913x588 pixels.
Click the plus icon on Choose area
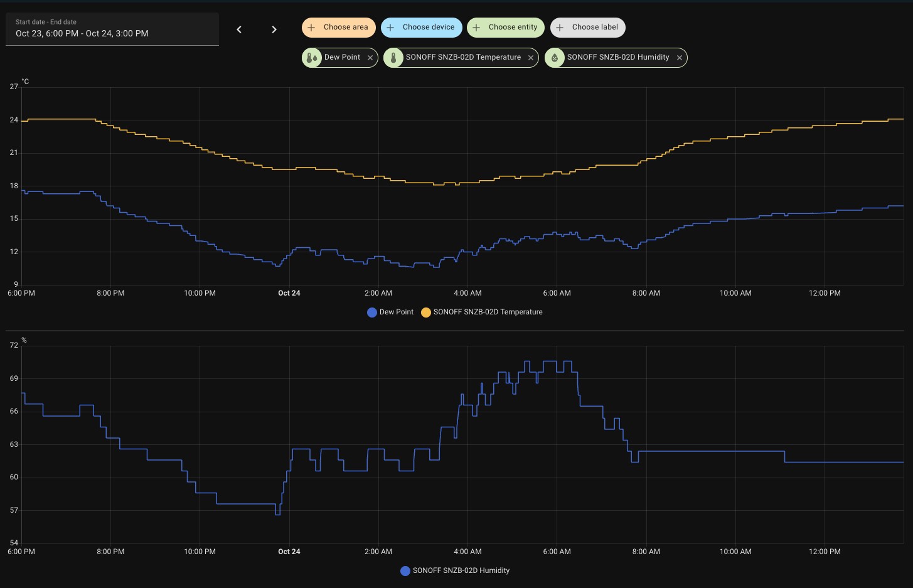point(311,28)
